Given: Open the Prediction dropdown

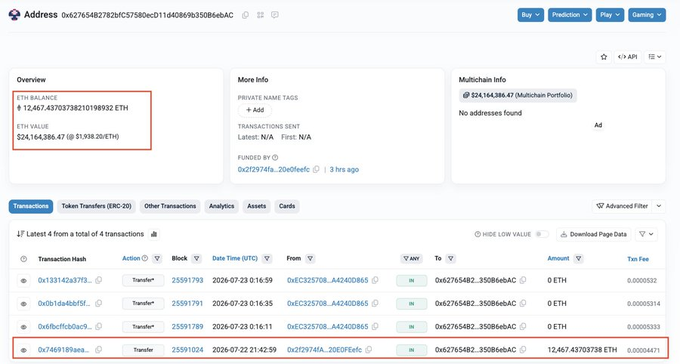Looking at the screenshot, I should tap(570, 15).
